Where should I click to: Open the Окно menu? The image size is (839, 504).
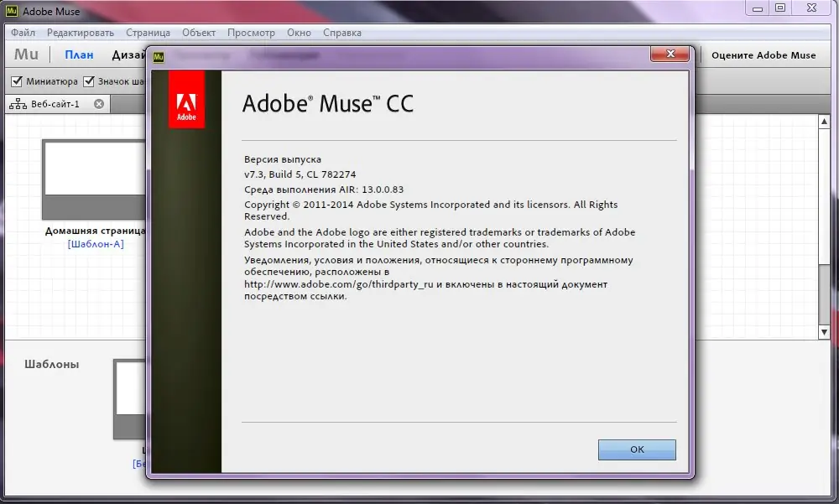[299, 33]
